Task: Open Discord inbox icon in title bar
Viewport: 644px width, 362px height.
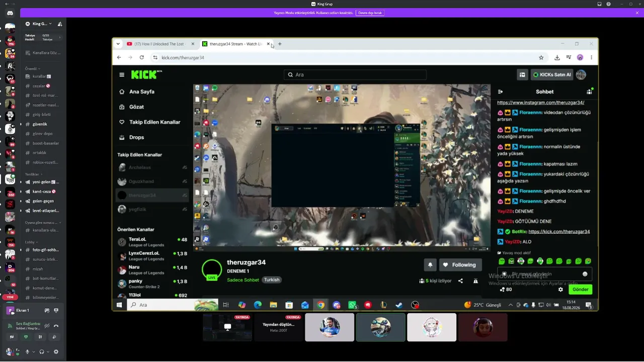Action: 599,4
